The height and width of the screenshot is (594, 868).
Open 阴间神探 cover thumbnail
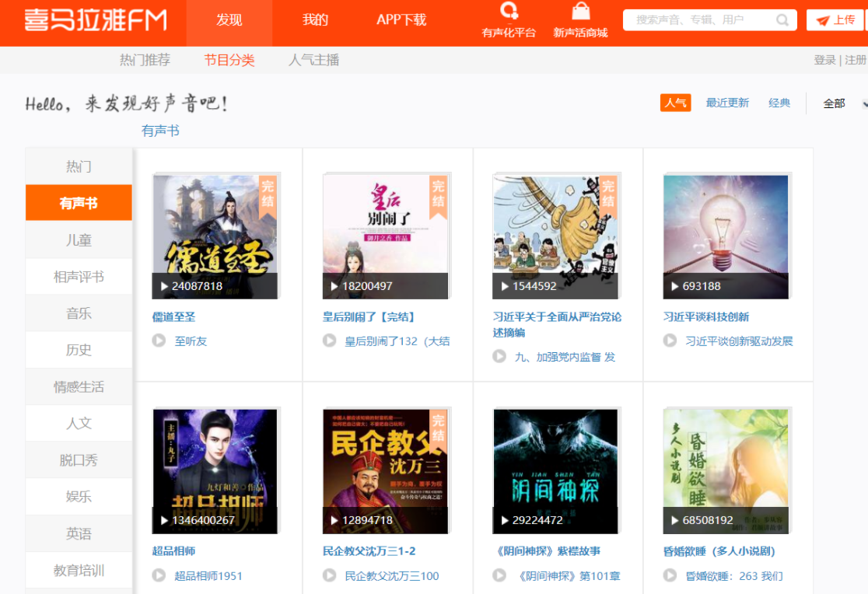(x=555, y=472)
